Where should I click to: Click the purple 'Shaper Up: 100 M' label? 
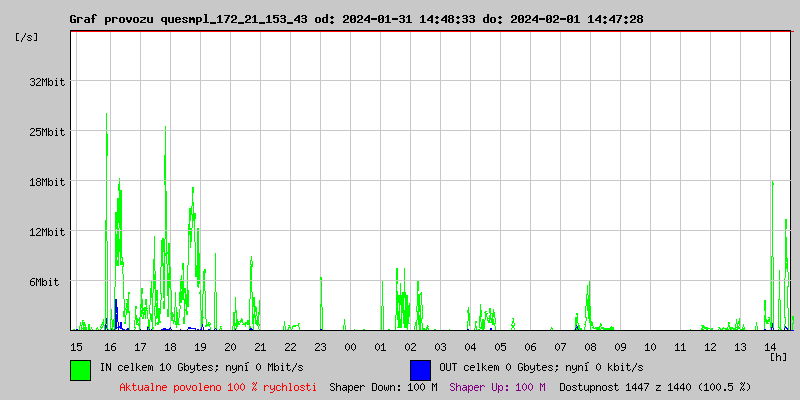[497, 386]
